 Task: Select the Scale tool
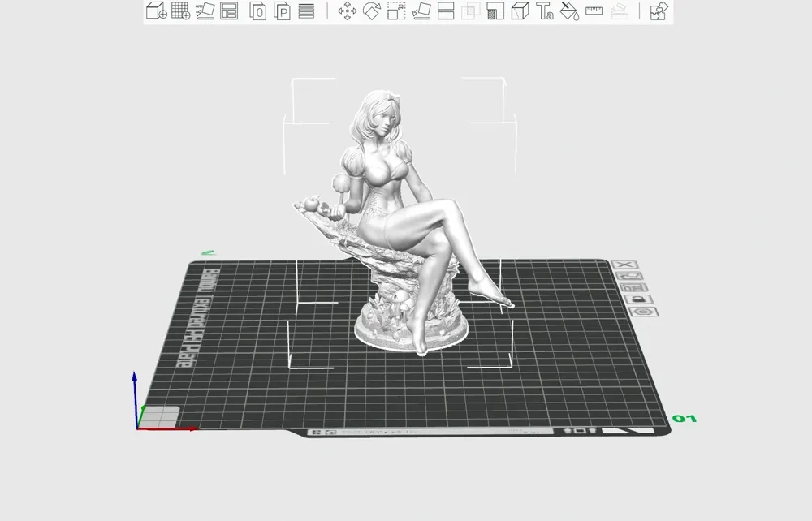pos(396,11)
